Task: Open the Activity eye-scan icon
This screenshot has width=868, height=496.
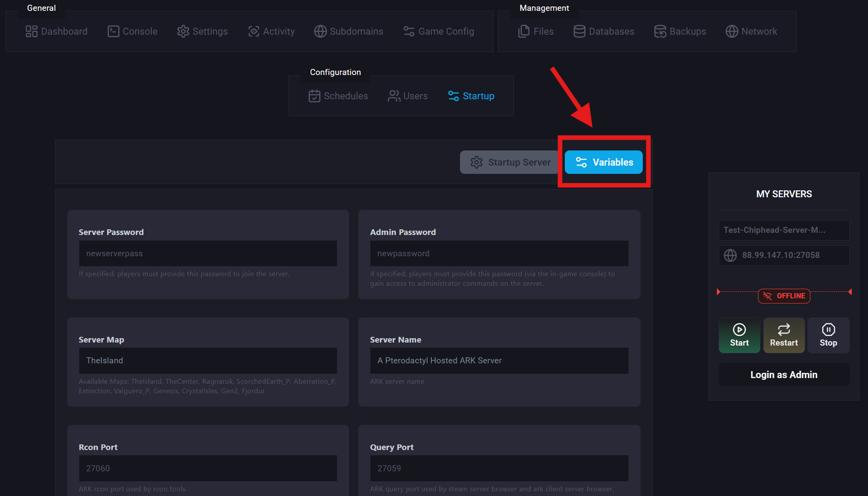Action: tap(254, 31)
